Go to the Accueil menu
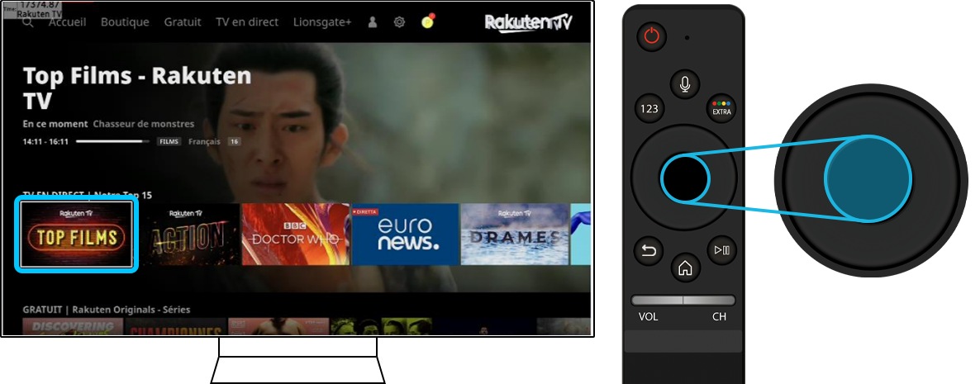 [68, 21]
